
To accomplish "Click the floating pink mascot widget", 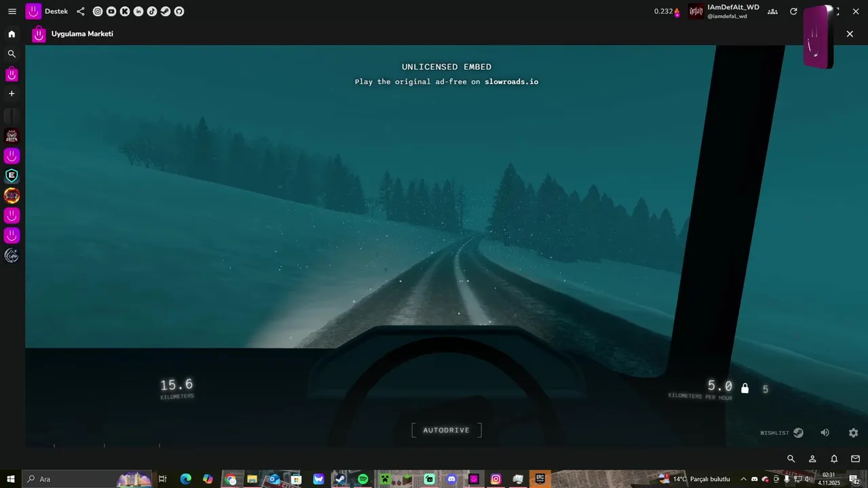I will click(818, 37).
